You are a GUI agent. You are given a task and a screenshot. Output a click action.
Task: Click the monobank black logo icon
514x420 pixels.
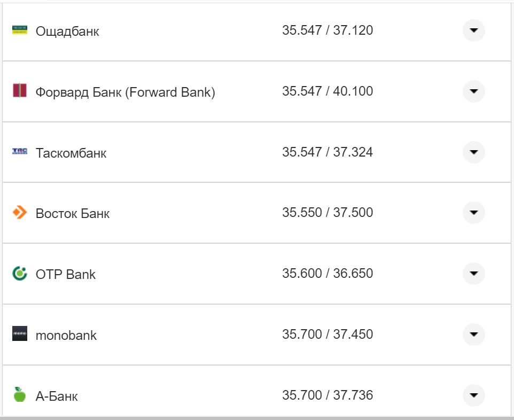[20, 334]
